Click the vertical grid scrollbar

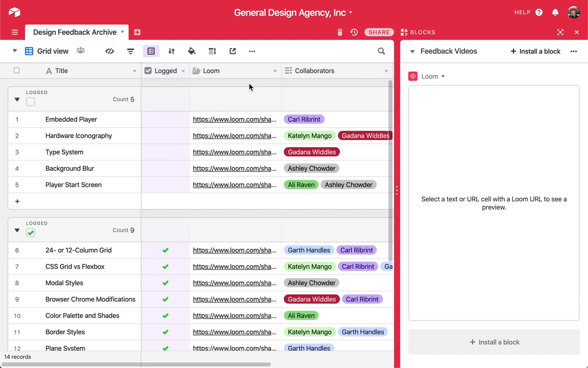coord(390,171)
